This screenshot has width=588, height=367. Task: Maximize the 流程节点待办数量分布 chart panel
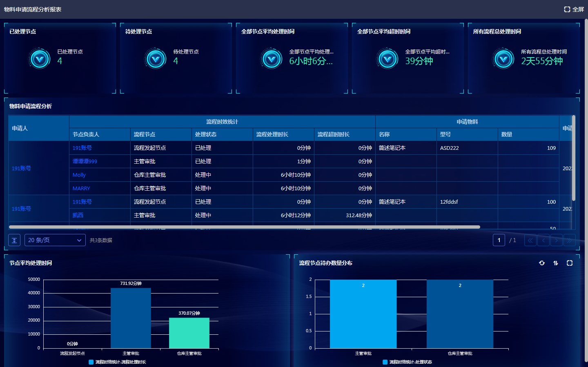pyautogui.click(x=570, y=263)
